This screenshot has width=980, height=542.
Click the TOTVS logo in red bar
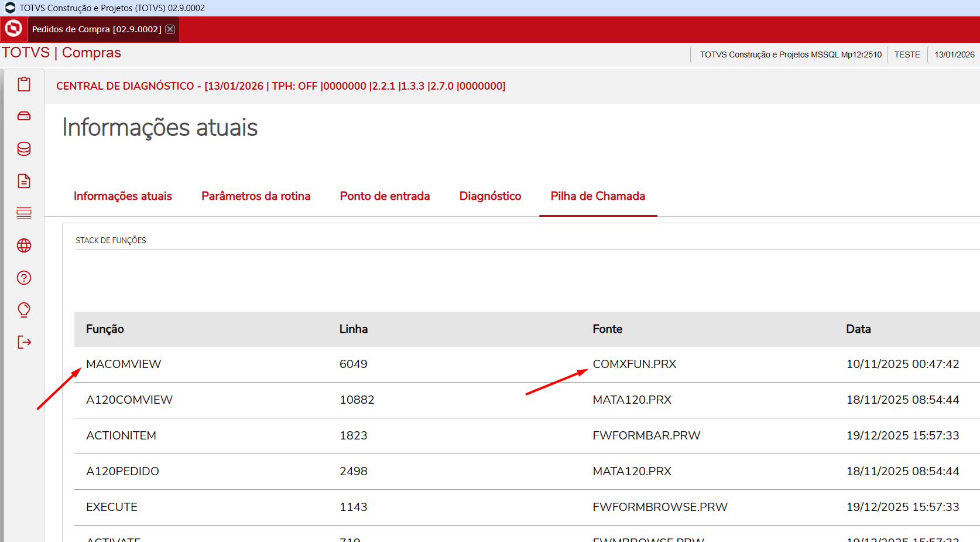[13, 29]
